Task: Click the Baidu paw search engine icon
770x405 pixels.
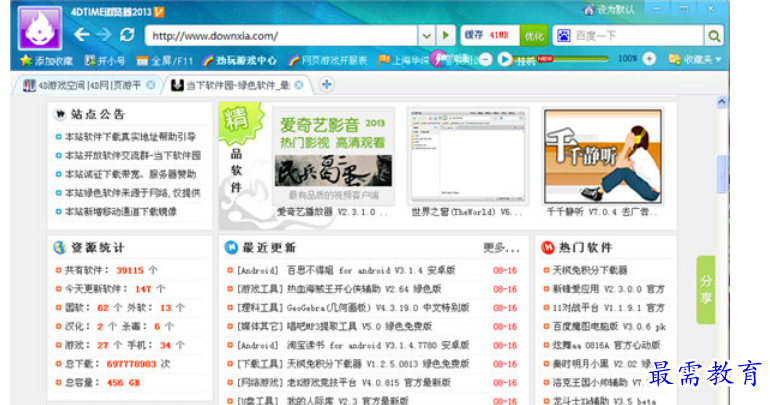Action: [564, 36]
